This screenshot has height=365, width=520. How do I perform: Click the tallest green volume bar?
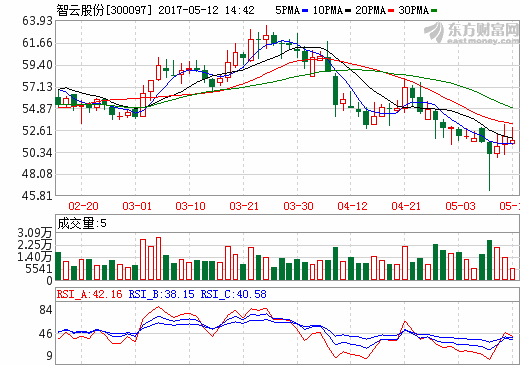(x=489, y=260)
